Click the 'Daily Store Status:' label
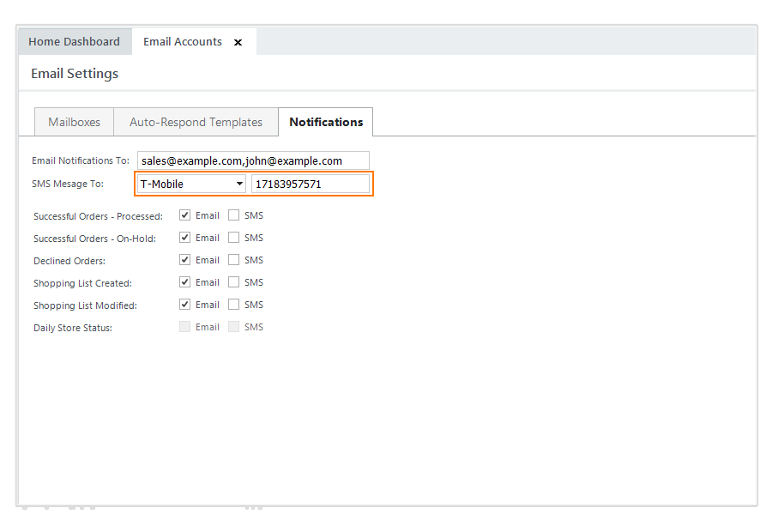This screenshot has width=772, height=532. tap(73, 328)
